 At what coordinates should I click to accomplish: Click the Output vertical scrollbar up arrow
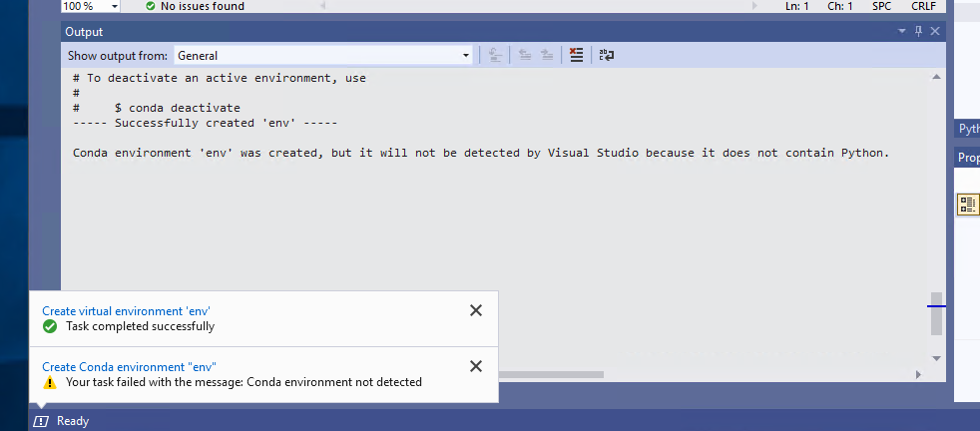click(x=936, y=78)
